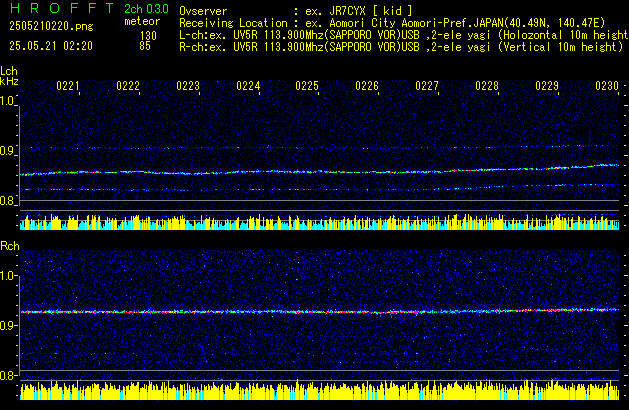Click the bright carrier trace in Rch spectrogram
629x410 pixels.
click(x=319, y=311)
